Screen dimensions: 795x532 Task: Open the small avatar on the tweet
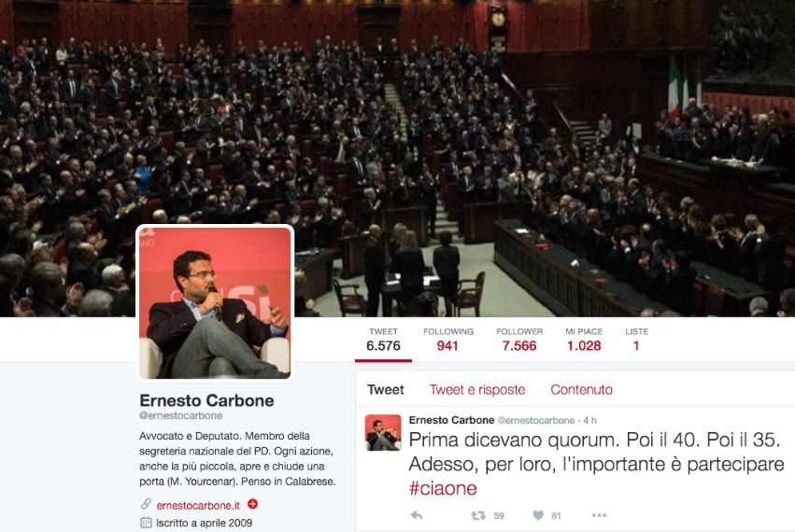[x=383, y=433]
